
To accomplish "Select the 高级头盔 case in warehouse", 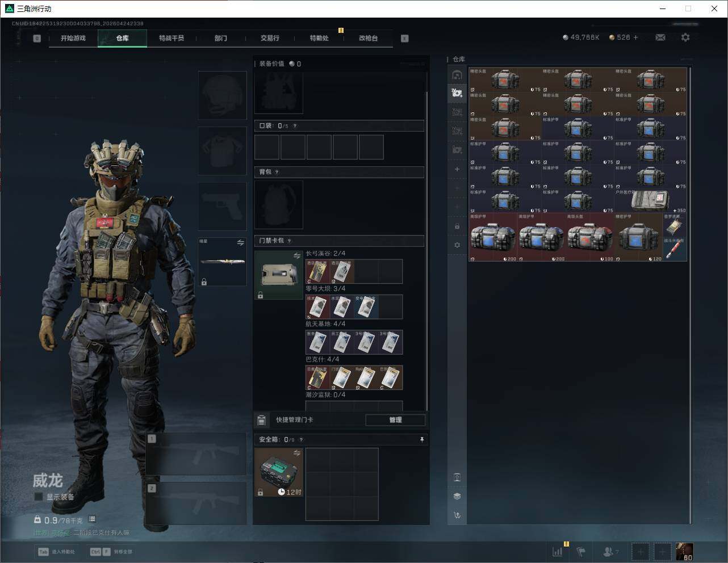I will pyautogui.click(x=591, y=237).
